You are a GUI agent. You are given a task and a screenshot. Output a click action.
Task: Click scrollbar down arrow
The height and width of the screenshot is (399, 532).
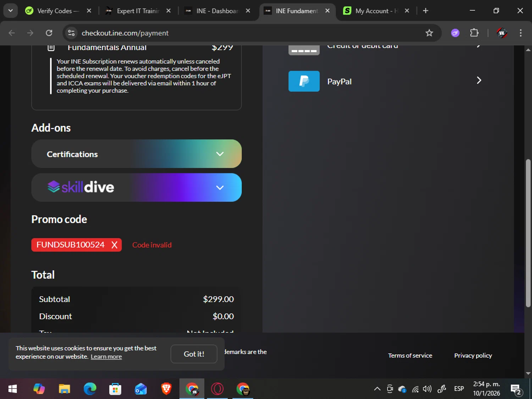tap(528, 373)
